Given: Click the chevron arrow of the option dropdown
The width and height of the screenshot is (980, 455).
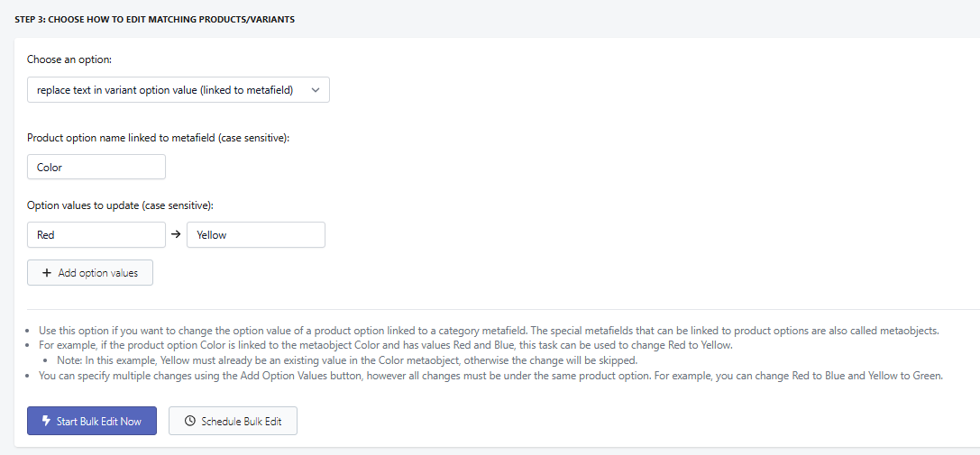Looking at the screenshot, I should (x=315, y=90).
